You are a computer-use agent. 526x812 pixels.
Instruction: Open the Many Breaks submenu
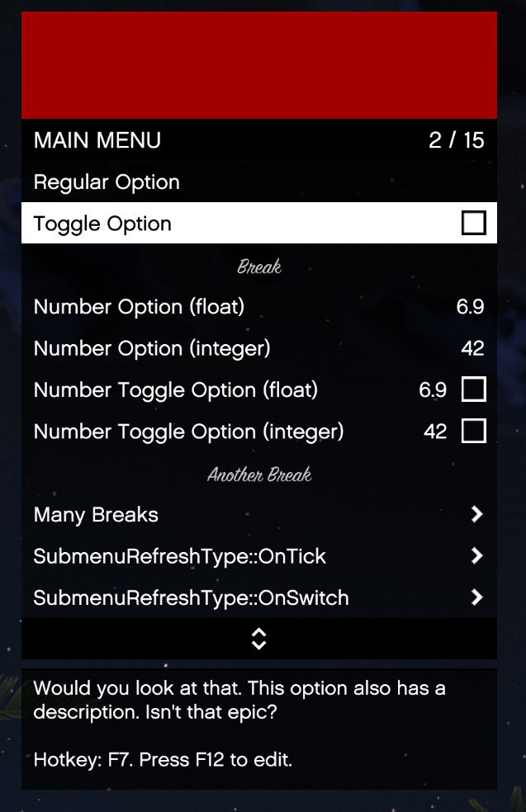click(x=259, y=514)
